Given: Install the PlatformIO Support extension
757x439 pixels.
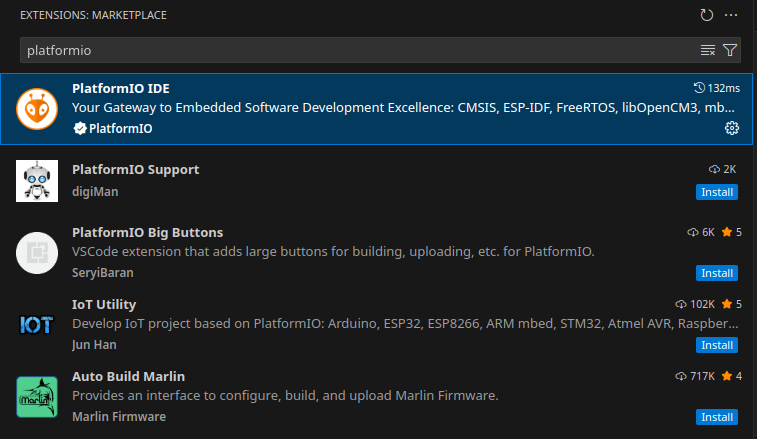Looking at the screenshot, I should tap(717, 192).
